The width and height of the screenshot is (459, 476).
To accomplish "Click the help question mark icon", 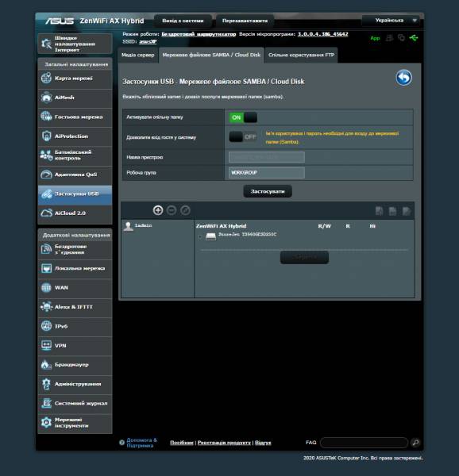I will coord(121,443).
